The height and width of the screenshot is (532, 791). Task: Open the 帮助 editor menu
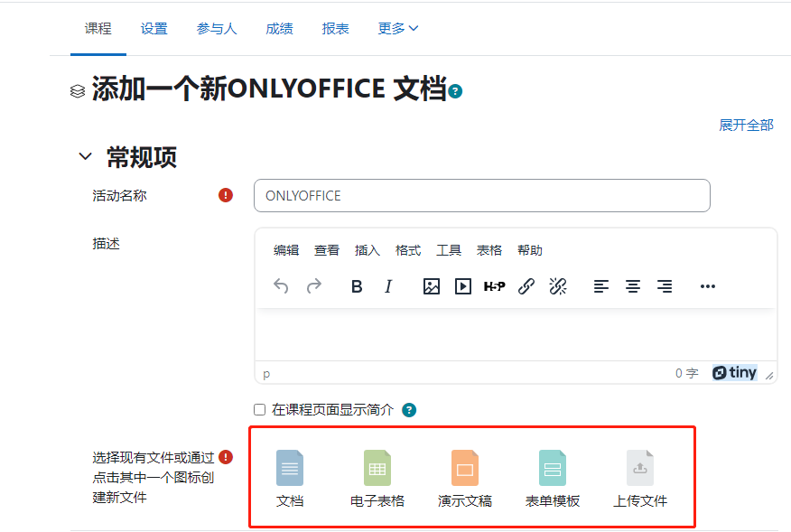530,250
